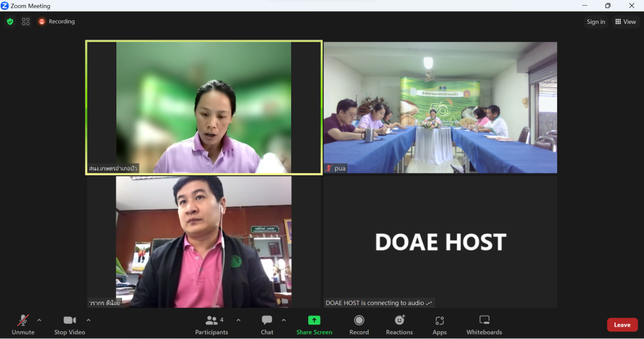Click the Sign in link
The width and height of the screenshot is (644, 339).
tap(596, 21)
